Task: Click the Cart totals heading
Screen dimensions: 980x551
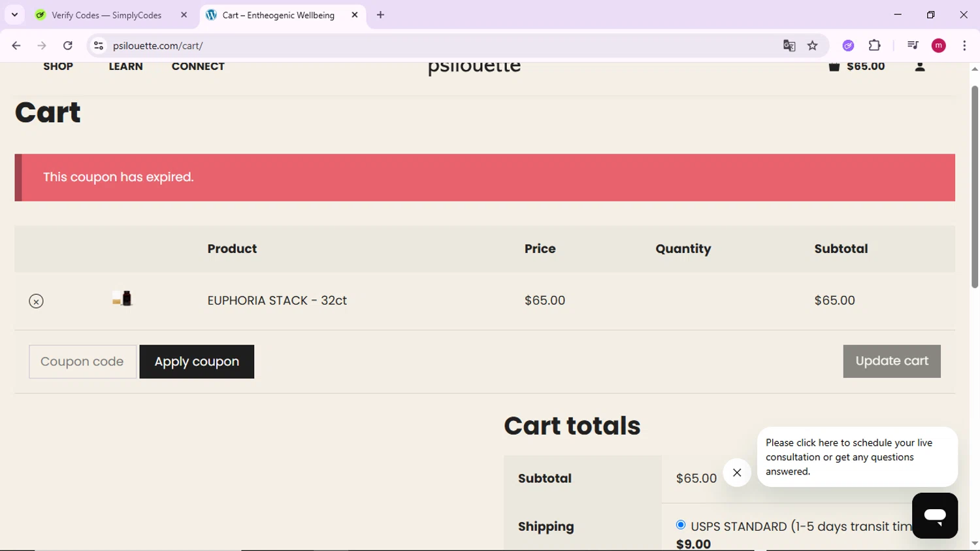Action: 572,426
